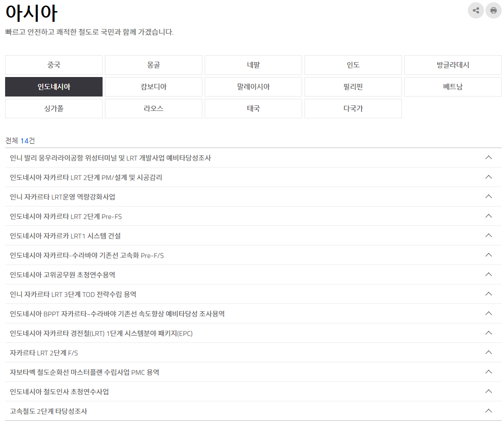
Task: Open 인도네시아 BPPT 자카르타~수라바야 속도향상 title
Action: pos(117,314)
